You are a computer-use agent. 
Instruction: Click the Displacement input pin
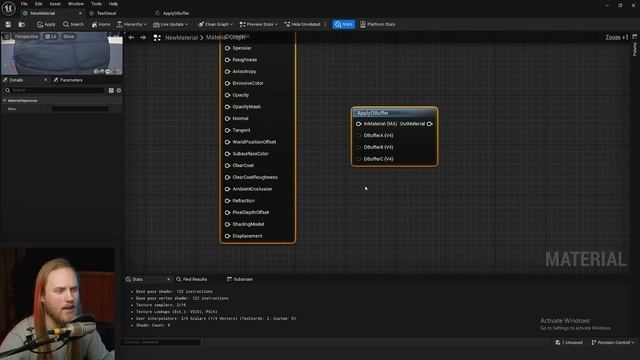click(x=228, y=236)
